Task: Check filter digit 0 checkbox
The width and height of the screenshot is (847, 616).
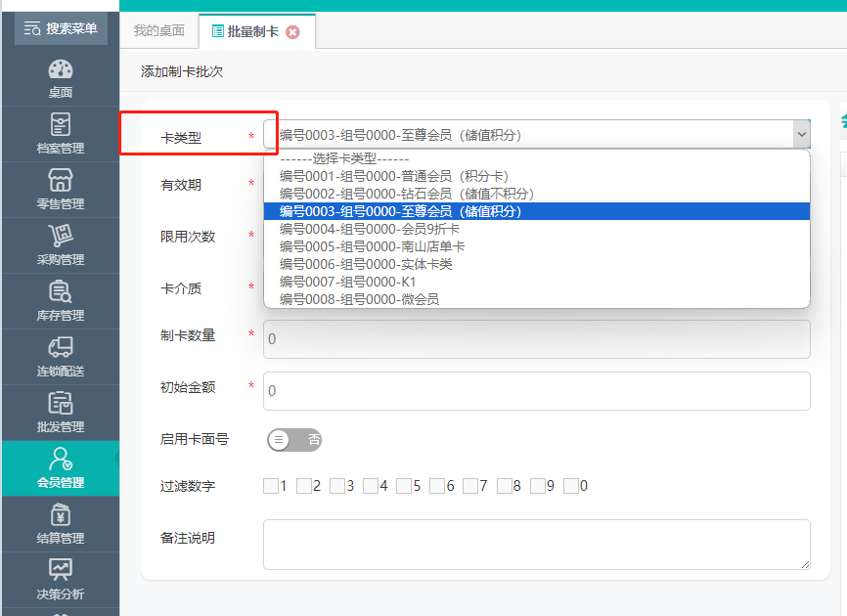Action: [x=571, y=486]
